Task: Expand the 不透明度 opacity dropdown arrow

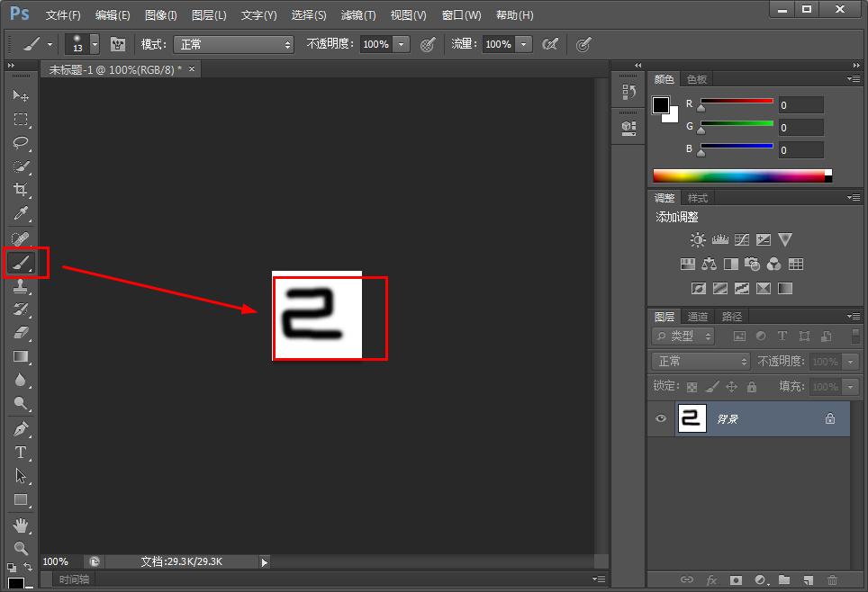Action: tap(401, 44)
